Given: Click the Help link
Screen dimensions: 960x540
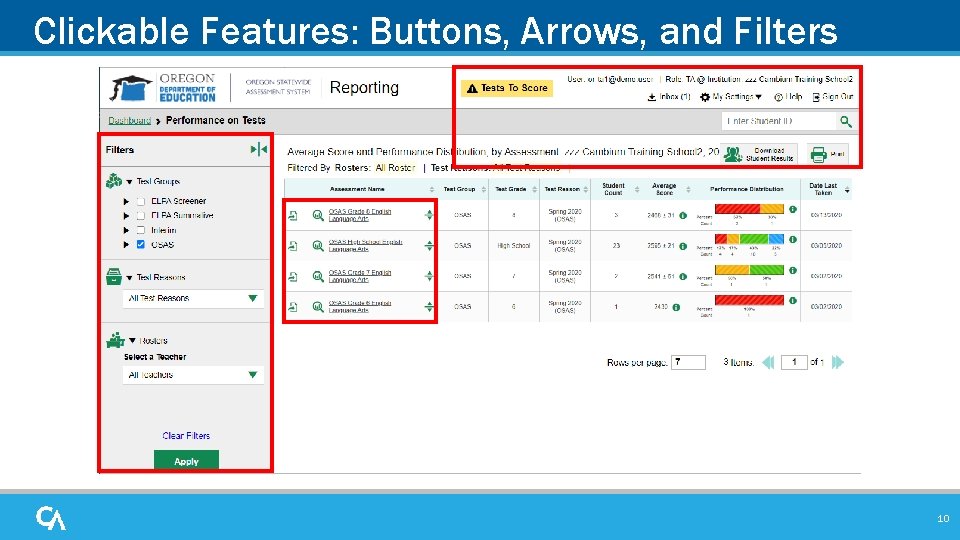Looking at the screenshot, I should (x=788, y=97).
